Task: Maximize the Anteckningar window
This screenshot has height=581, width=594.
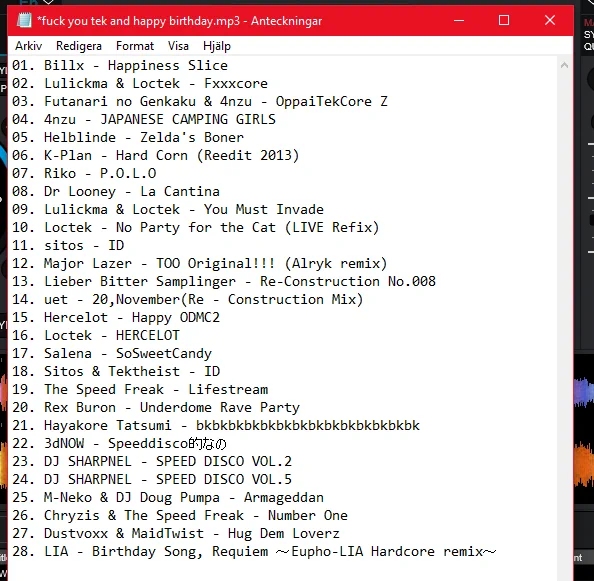Action: pos(504,20)
